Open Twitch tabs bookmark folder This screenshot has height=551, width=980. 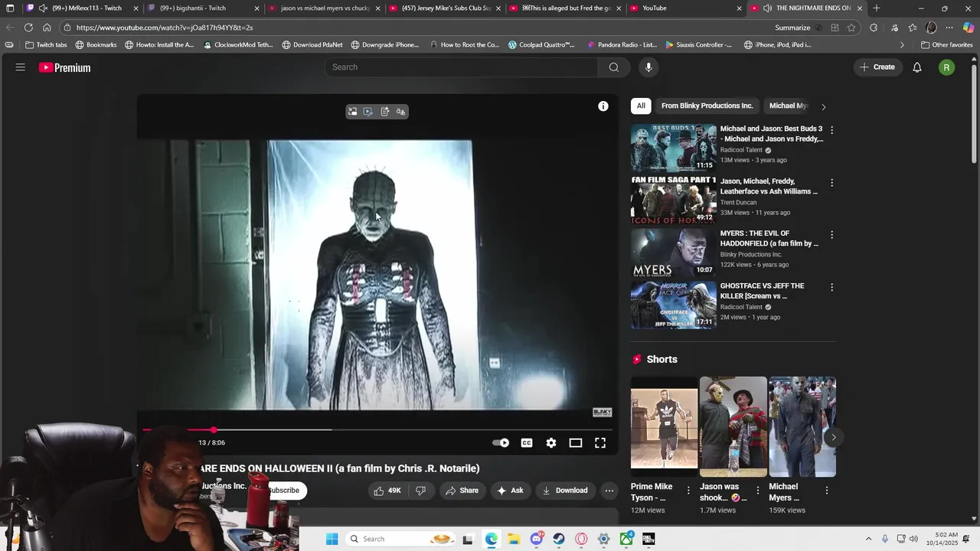46,45
